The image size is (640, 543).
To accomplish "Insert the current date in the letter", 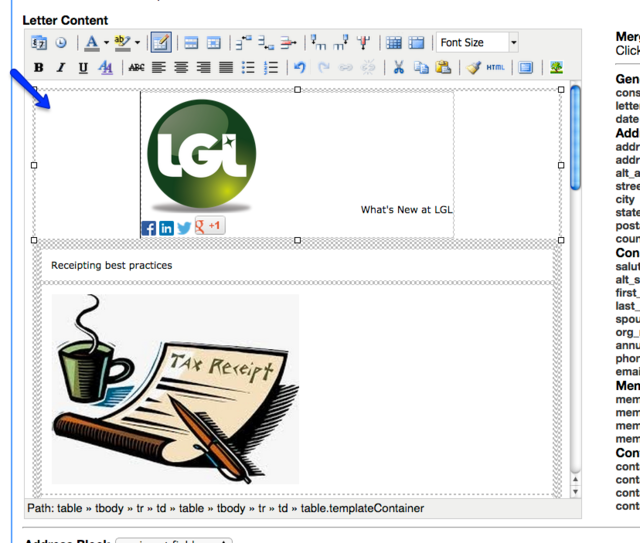I will (39, 42).
